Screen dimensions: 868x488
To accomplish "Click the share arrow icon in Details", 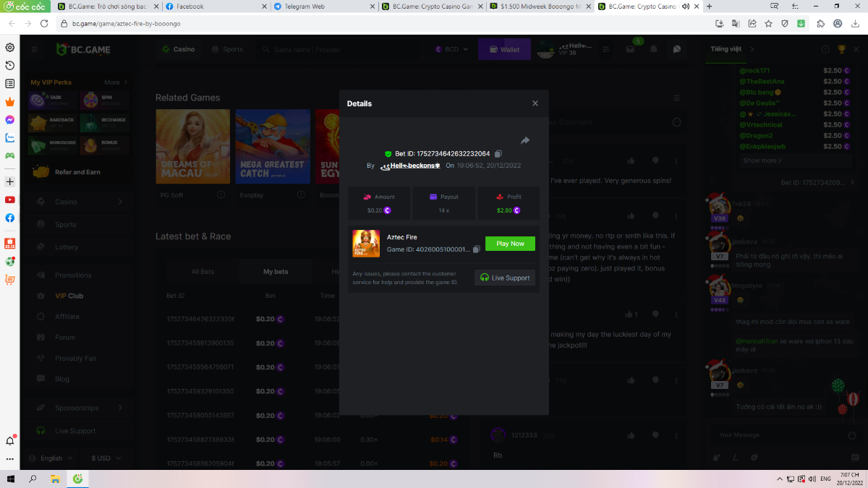I will pos(525,140).
